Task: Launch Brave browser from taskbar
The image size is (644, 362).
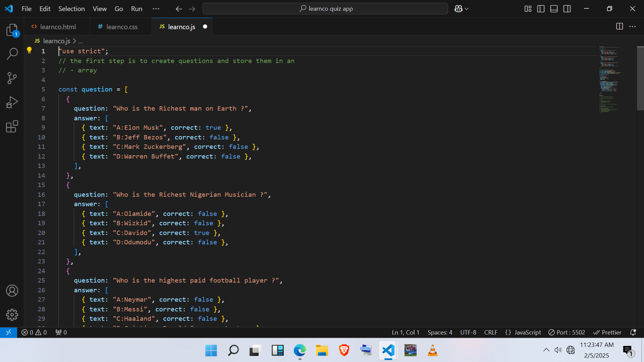Action: coord(344,351)
